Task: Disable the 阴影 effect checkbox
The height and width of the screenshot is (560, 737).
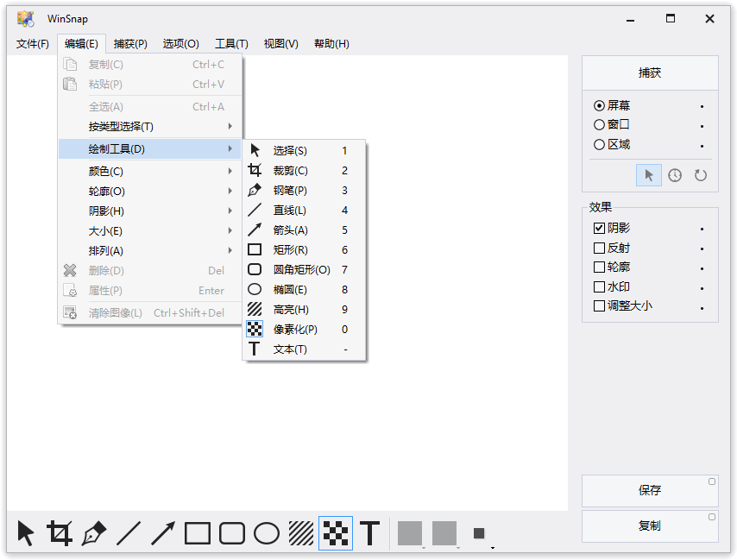Action: point(600,229)
